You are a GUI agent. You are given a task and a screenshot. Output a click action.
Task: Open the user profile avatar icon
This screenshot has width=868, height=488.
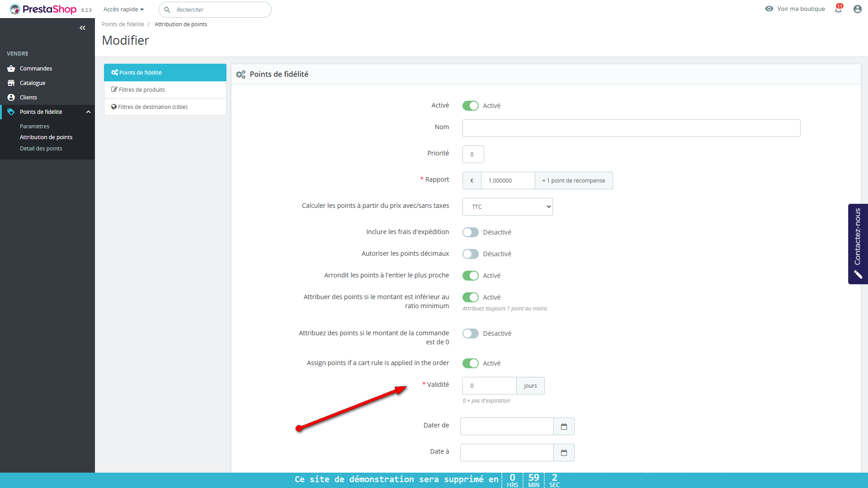pyautogui.click(x=857, y=9)
